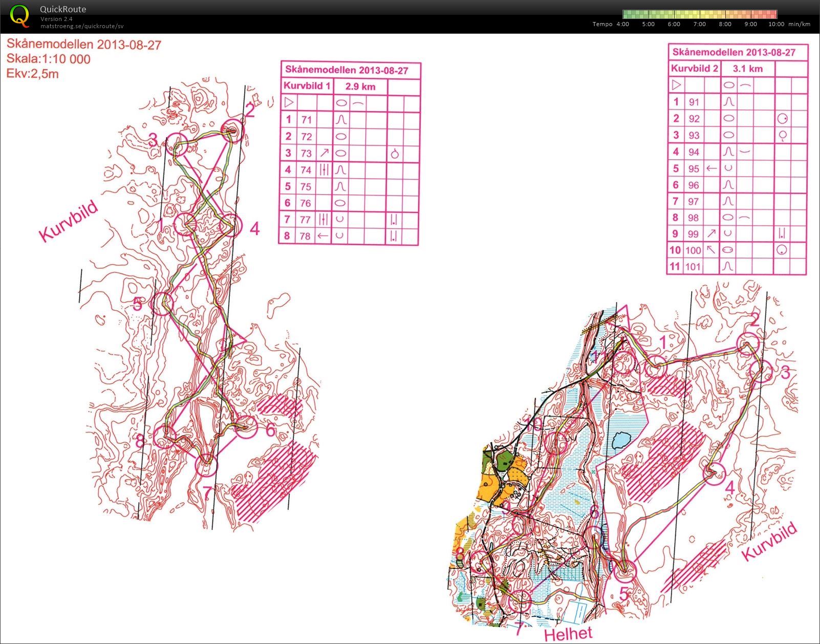The image size is (820, 644).
Task: Click control circle 4 on the right map
Action: coord(714,473)
